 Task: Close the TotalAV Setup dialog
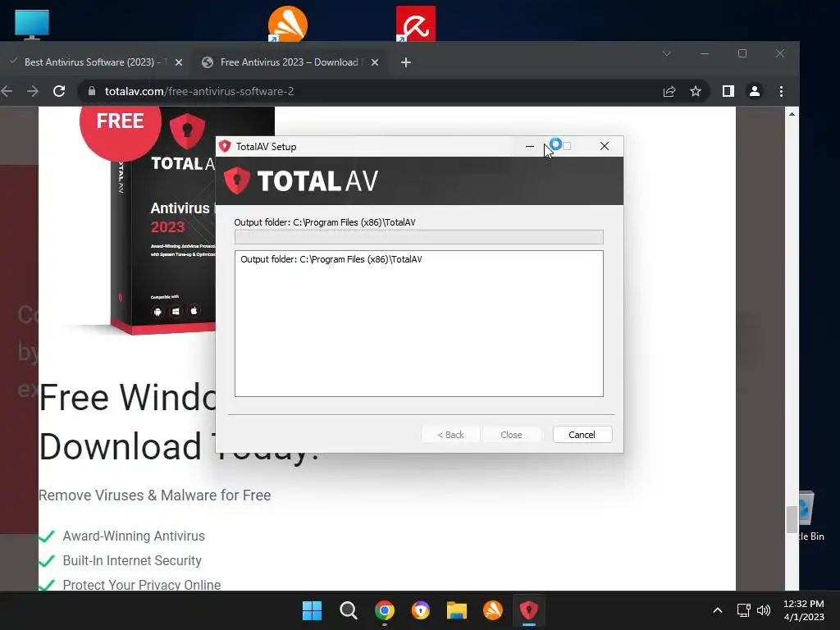605,146
